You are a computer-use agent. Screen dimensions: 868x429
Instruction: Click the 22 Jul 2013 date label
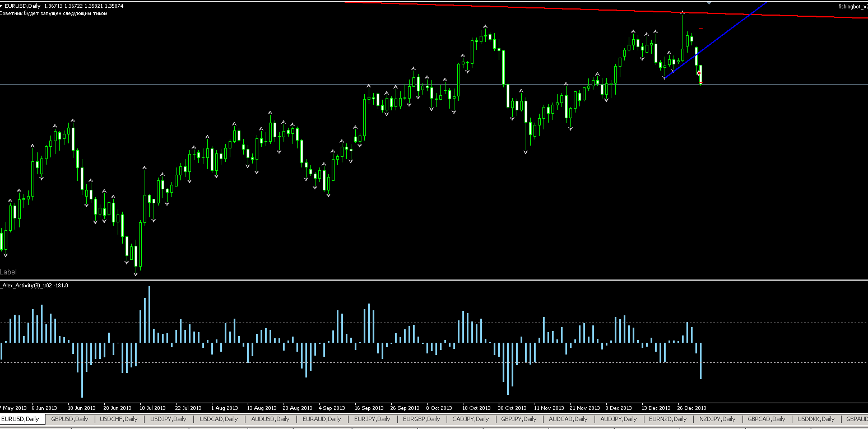pos(188,408)
